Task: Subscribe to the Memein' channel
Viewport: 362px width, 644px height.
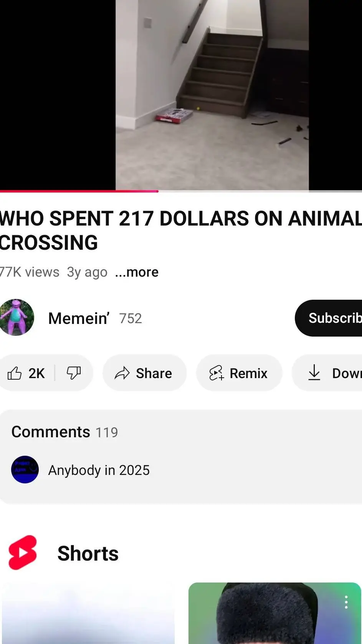Action: coord(330,318)
